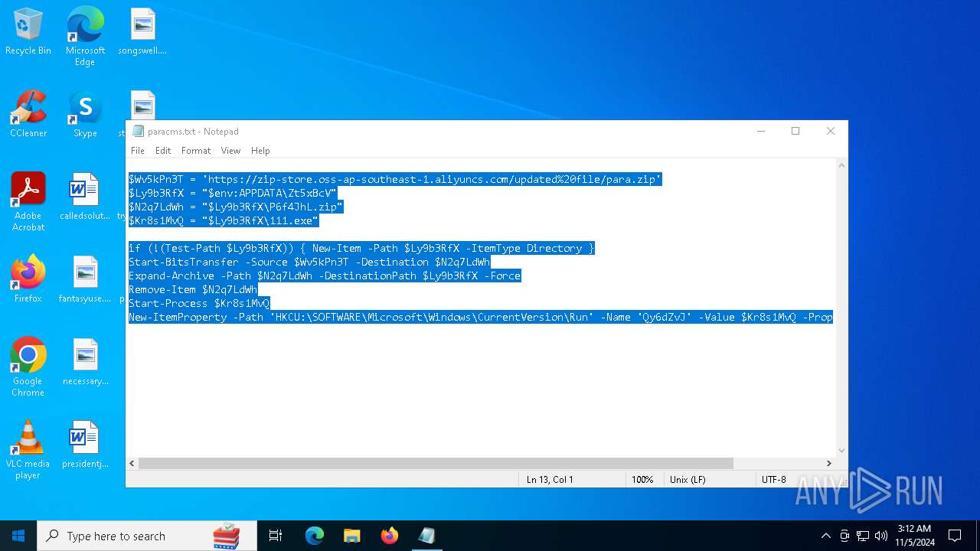The image size is (980, 551).
Task: Select the necessary image file icon
Action: [85, 362]
